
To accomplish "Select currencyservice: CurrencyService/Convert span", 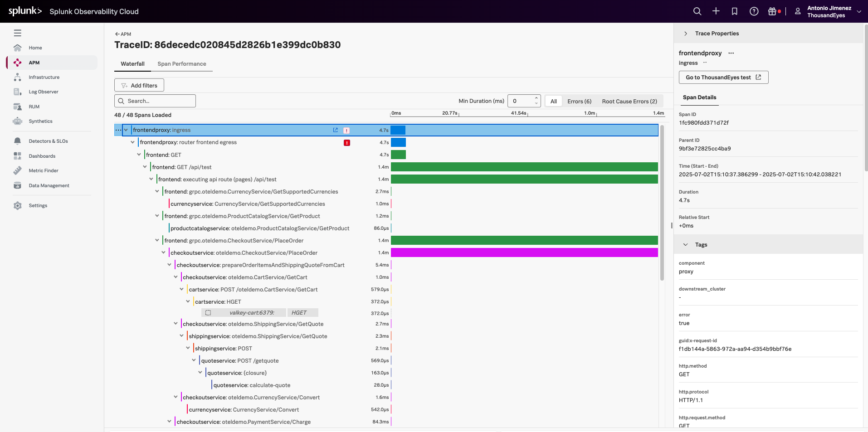I will tap(244, 410).
